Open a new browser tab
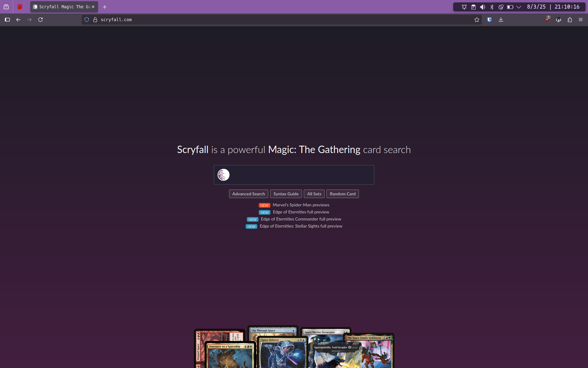 (105, 7)
